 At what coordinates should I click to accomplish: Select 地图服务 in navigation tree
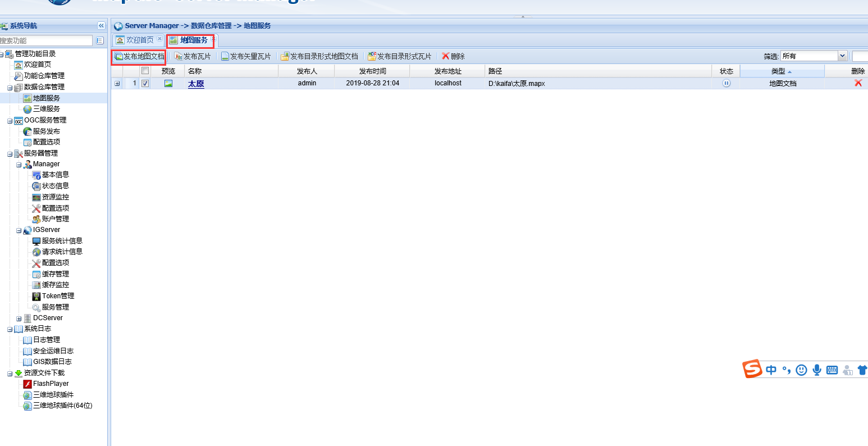pyautogui.click(x=46, y=98)
